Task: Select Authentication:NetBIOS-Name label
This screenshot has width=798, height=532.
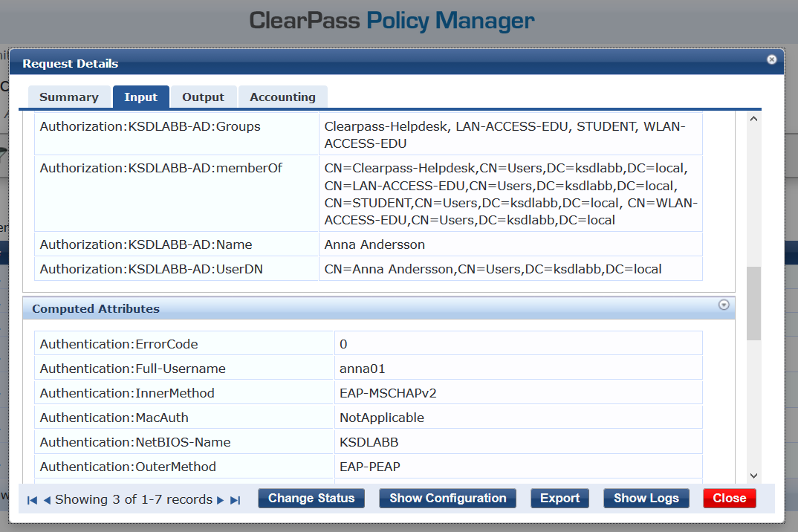Action: 135,442
